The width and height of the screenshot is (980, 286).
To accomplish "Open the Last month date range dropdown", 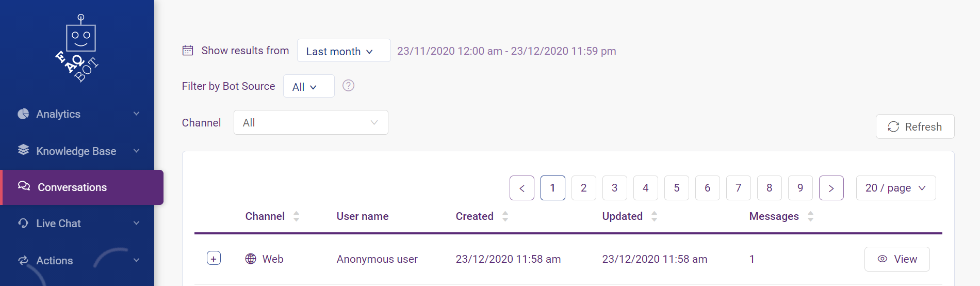I will [x=344, y=51].
